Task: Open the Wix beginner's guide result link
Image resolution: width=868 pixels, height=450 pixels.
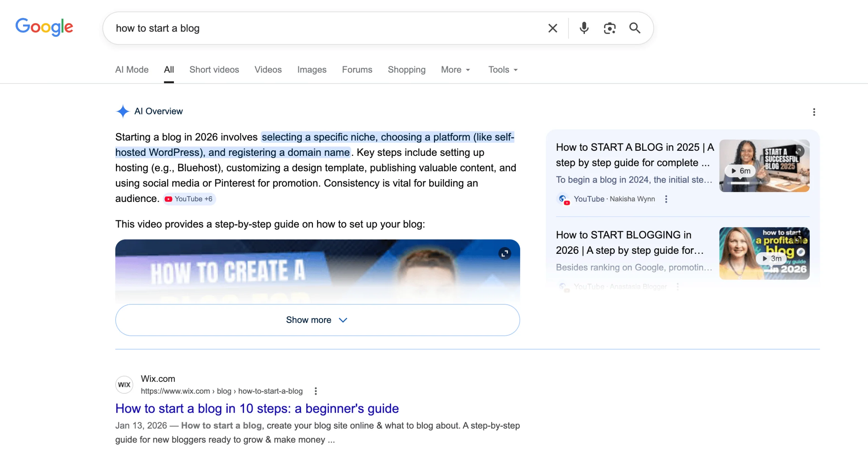Action: tap(257, 408)
